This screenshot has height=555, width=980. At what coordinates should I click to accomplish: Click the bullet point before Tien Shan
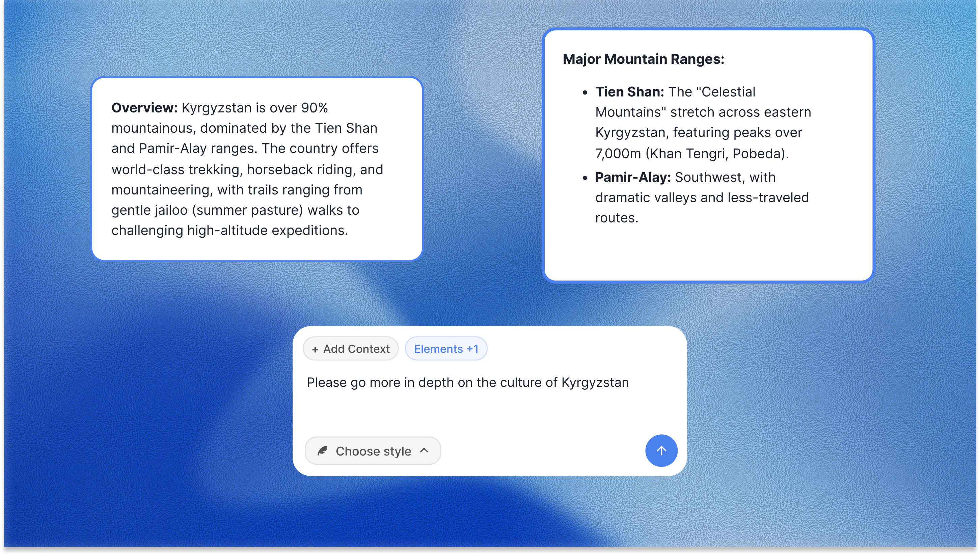point(585,92)
